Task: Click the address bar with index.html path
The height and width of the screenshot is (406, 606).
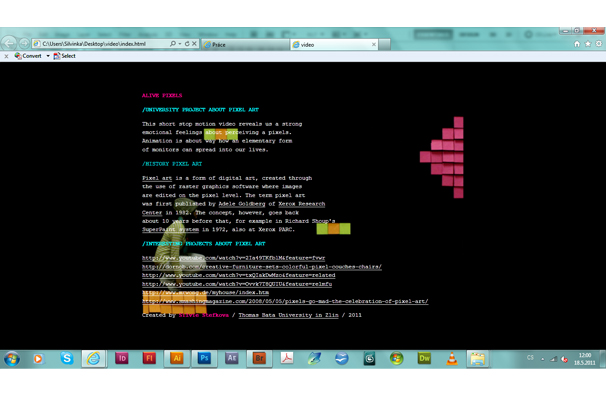Action: (100, 44)
